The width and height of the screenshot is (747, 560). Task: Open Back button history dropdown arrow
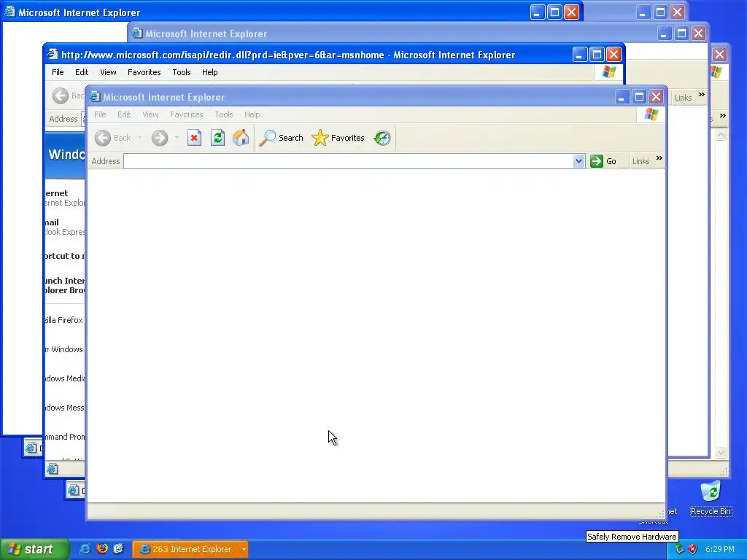click(140, 138)
